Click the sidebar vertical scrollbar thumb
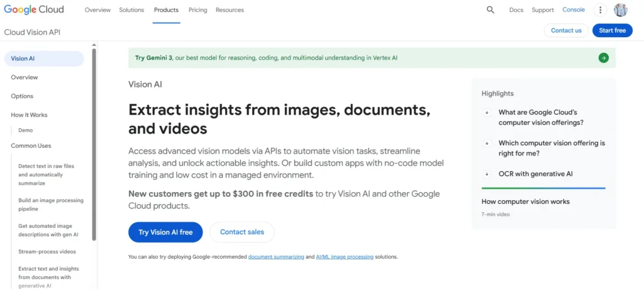Image resolution: width=644 pixels, height=289 pixels. pyautogui.click(x=94, y=144)
